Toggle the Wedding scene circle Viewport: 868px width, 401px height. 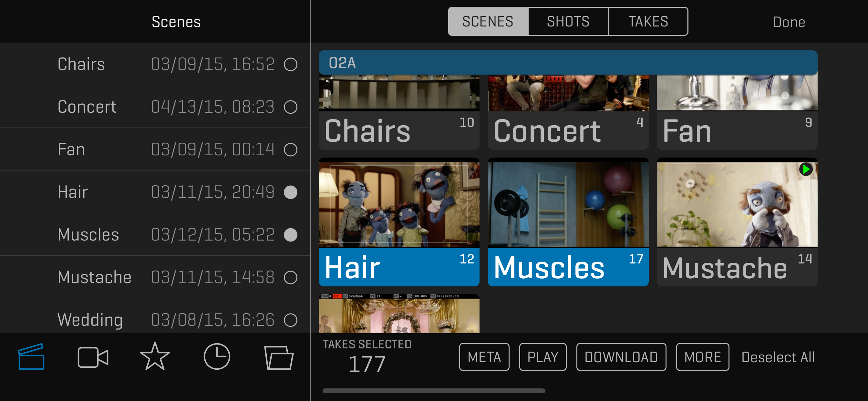(x=290, y=320)
